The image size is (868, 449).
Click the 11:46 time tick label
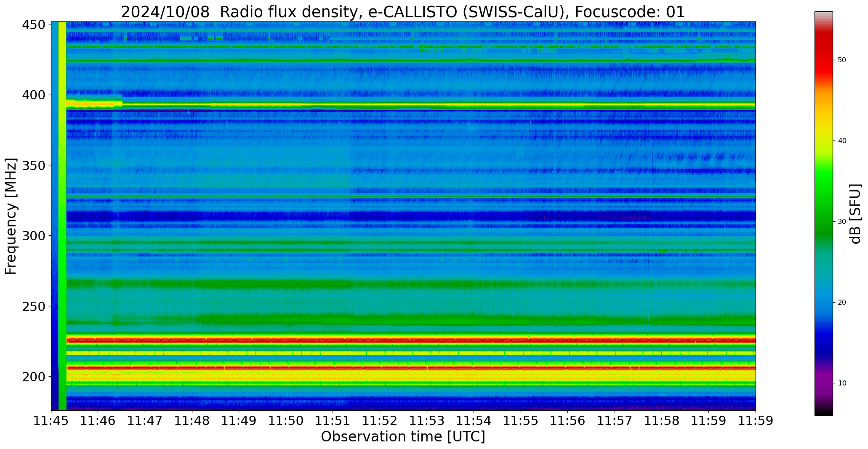(98, 421)
